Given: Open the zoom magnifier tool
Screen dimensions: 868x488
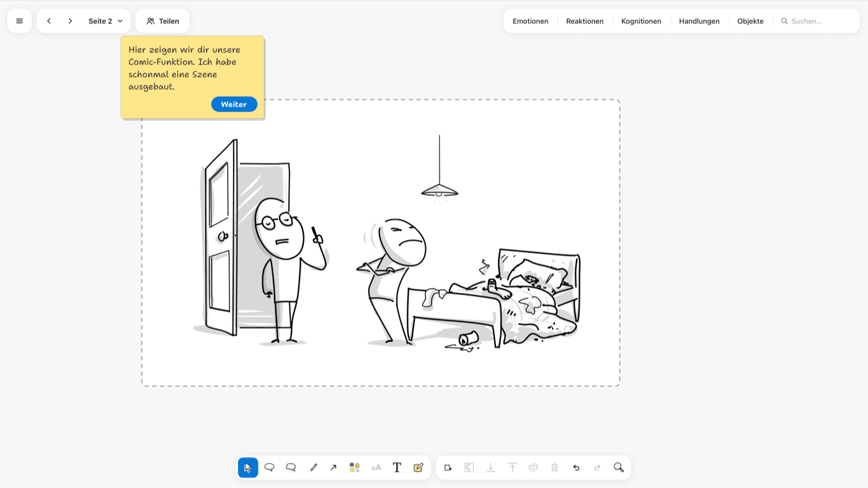Looking at the screenshot, I should [619, 468].
